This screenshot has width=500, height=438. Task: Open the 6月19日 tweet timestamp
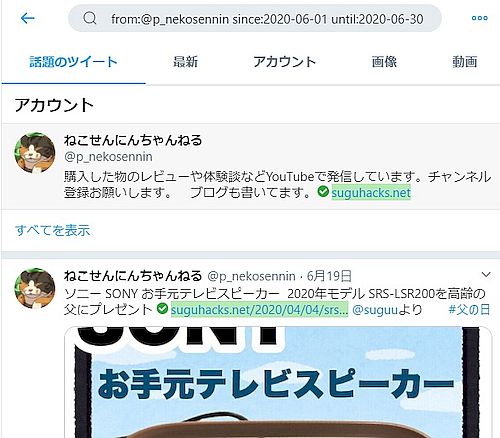tap(329, 276)
